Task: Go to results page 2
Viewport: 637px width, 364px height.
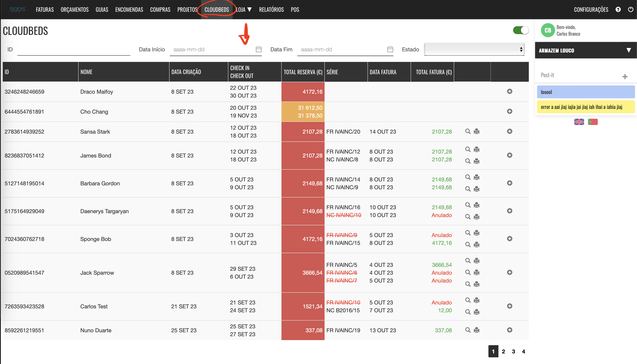Action: [x=504, y=351]
